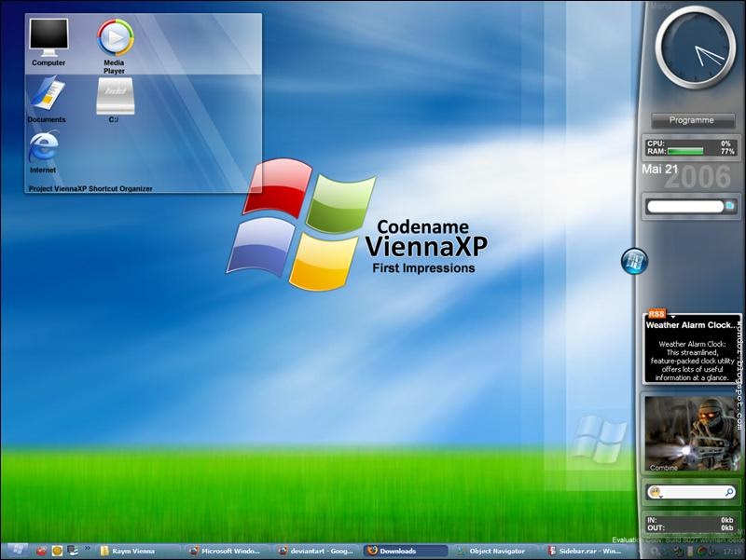Click the Project ViennaXP Shortcut Organizer label
Viewport: 746px width, 560px height.
tap(90, 188)
